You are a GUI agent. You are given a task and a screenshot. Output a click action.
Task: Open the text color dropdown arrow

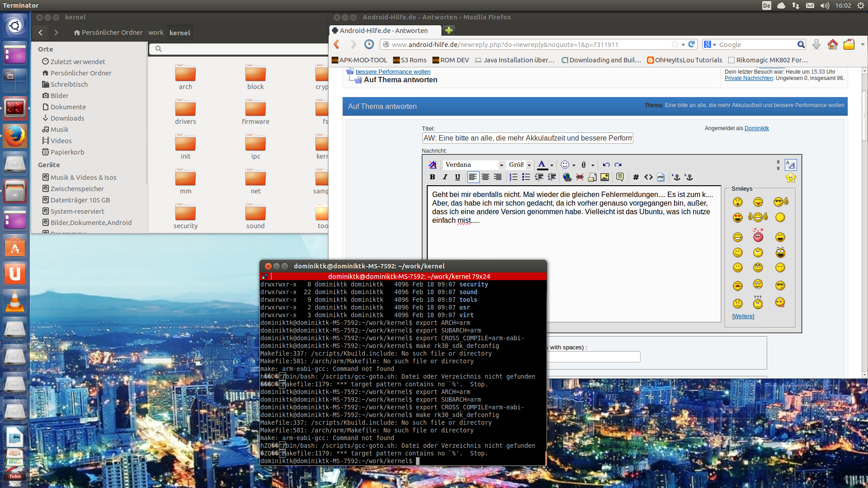pyautogui.click(x=552, y=165)
